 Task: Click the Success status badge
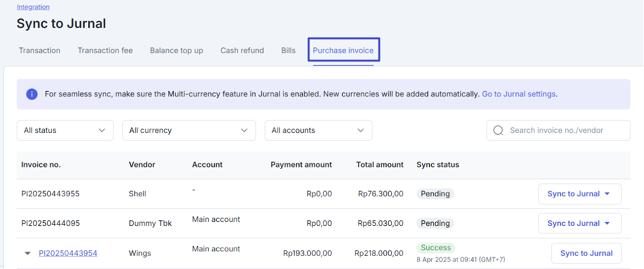click(x=436, y=248)
